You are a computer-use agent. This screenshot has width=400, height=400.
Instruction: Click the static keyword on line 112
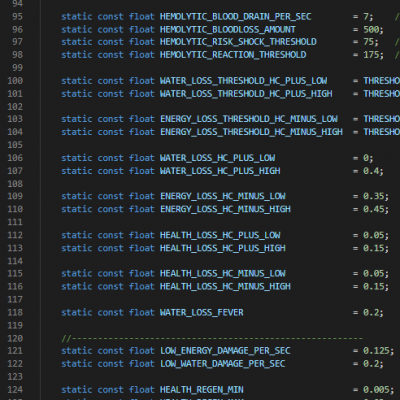[x=77, y=235]
